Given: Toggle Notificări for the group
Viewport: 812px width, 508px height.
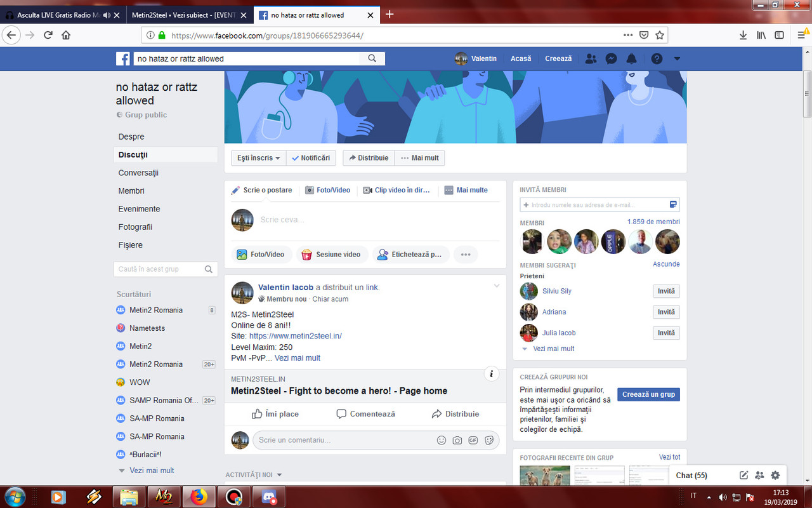Looking at the screenshot, I should click(x=311, y=158).
